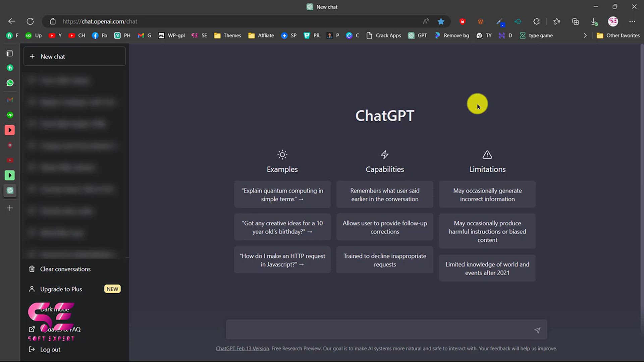
Task: Toggle the vertical tabs panel icon
Action: click(10, 53)
